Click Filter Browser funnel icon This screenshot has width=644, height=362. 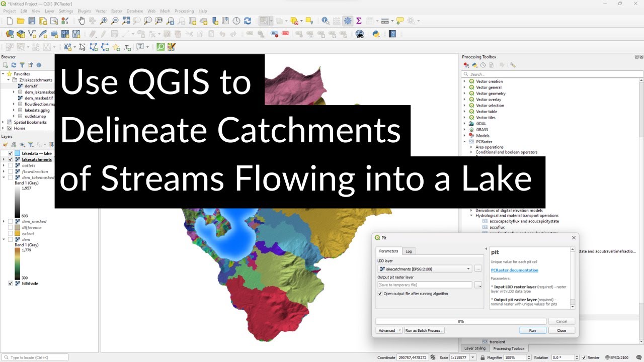point(22,65)
